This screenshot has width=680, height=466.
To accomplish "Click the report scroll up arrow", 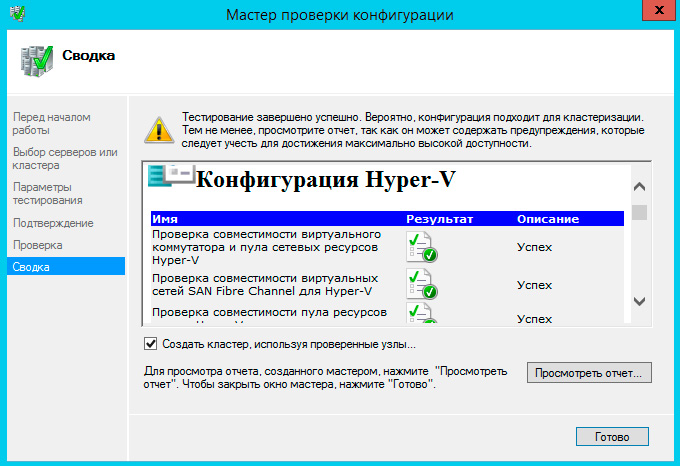I will point(639,187).
